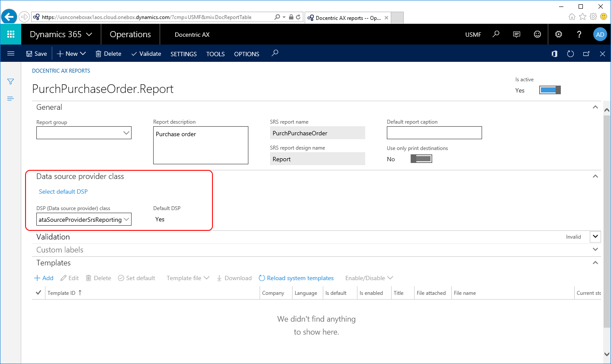Open browser home icon
Screen dimensions: 611x364
tap(572, 17)
